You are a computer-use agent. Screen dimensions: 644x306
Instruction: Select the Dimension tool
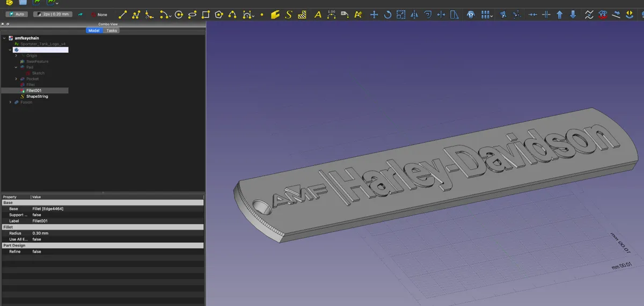331,15
